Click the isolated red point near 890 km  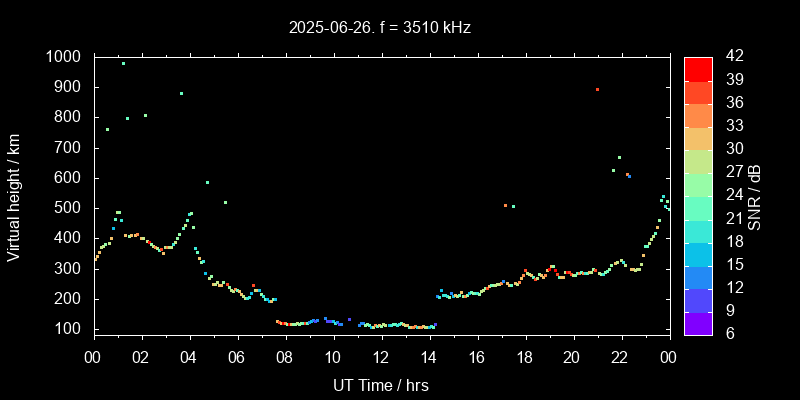tap(597, 90)
